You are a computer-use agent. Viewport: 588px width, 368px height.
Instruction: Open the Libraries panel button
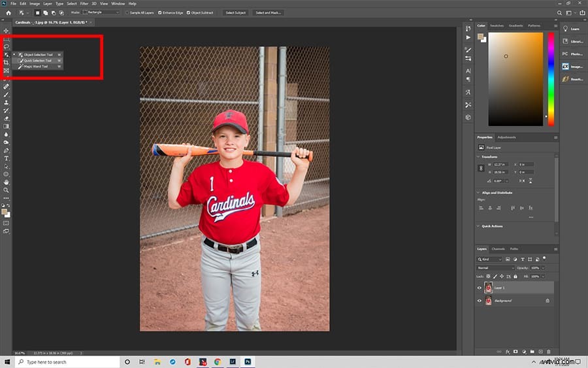(572, 41)
